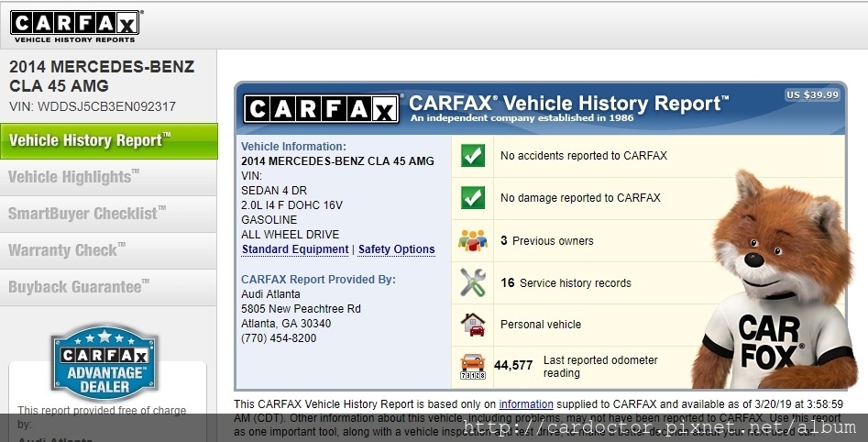Click the people icon for previous owners
The height and width of the screenshot is (442, 868).
473,240
